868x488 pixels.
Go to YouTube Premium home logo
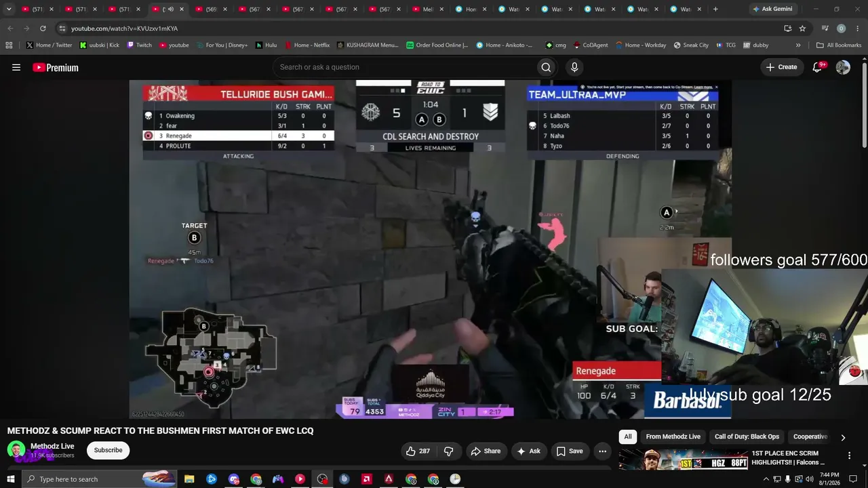point(56,68)
